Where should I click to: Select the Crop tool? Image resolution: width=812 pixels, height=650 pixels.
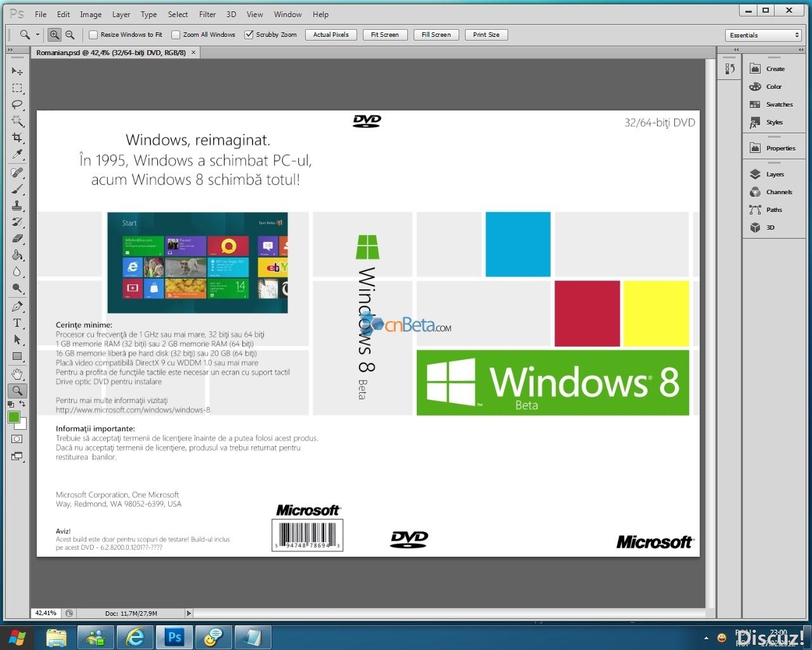[x=17, y=138]
